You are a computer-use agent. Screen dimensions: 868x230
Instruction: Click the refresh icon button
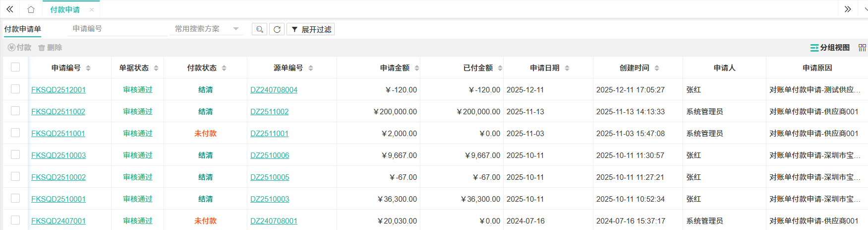click(277, 29)
